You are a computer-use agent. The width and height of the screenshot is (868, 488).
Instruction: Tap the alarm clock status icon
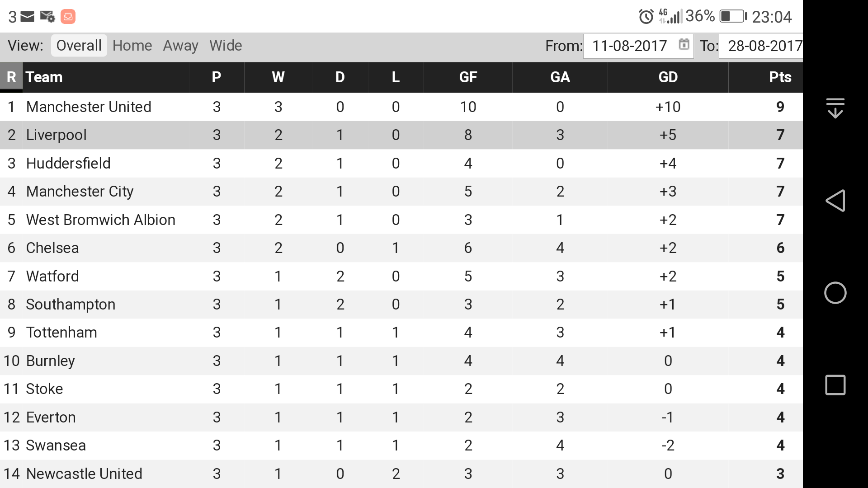(x=646, y=17)
